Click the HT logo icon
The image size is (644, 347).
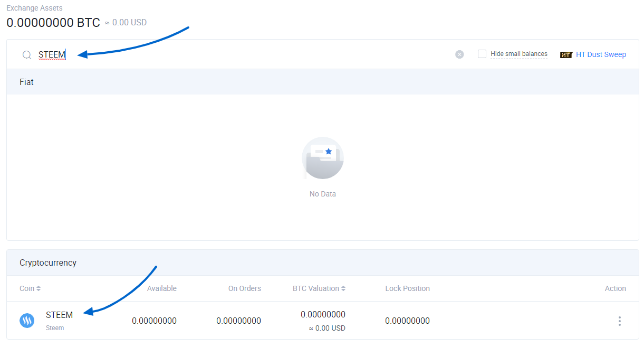[566, 54]
